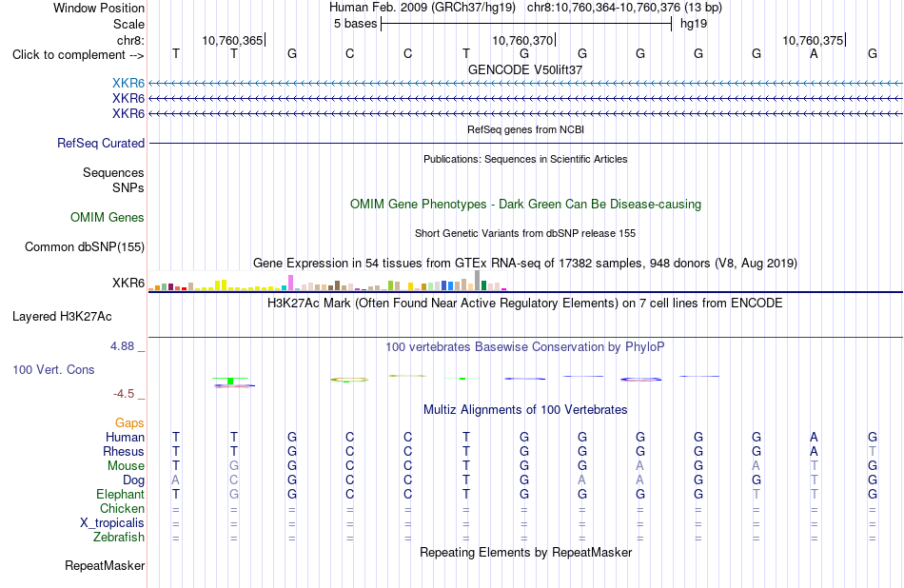Viewport: 904px width, 588px height.
Task: Open the RefSeq Curated track label
Action: click(x=101, y=143)
